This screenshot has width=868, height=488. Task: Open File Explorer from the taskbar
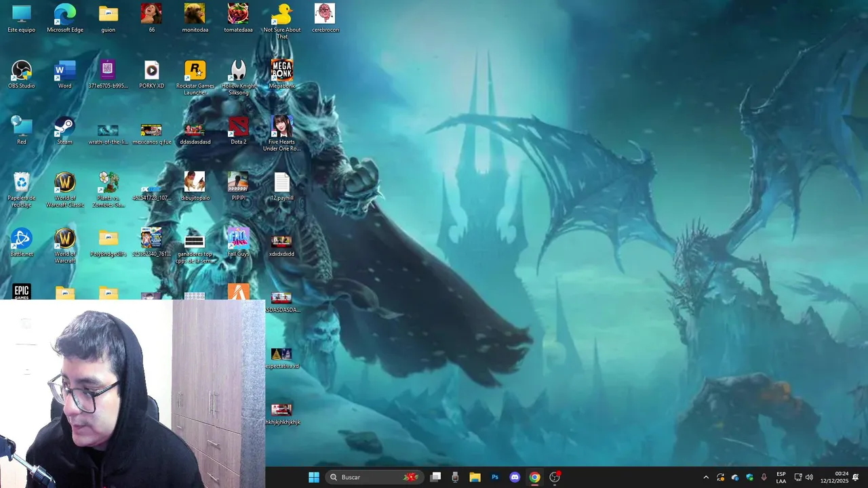click(x=475, y=477)
